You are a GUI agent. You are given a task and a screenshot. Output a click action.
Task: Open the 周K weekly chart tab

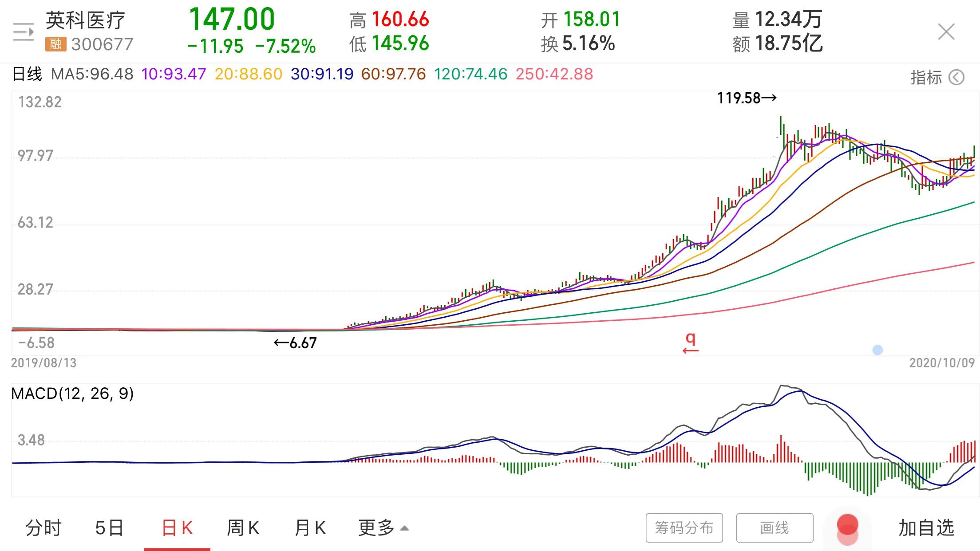[243, 528]
